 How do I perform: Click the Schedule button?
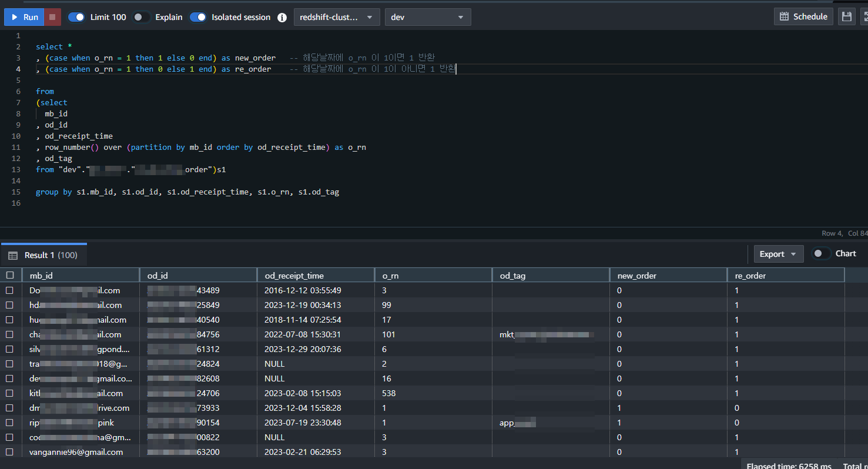pyautogui.click(x=804, y=16)
